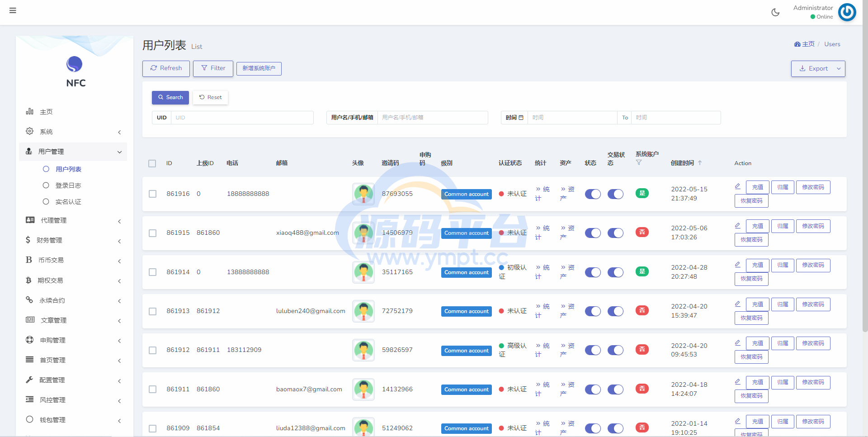Expand the 期权交易 menu chevron

coord(119,281)
